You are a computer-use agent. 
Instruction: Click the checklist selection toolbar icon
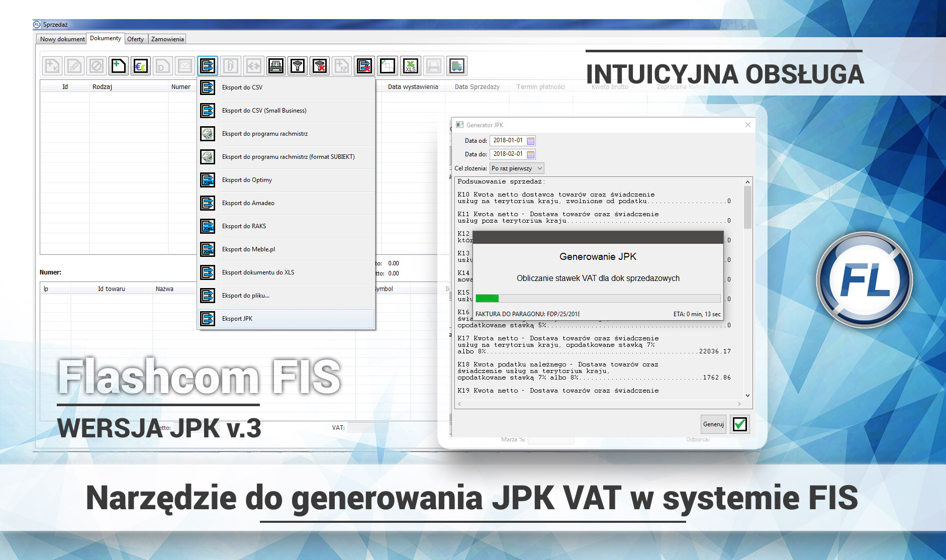(387, 66)
